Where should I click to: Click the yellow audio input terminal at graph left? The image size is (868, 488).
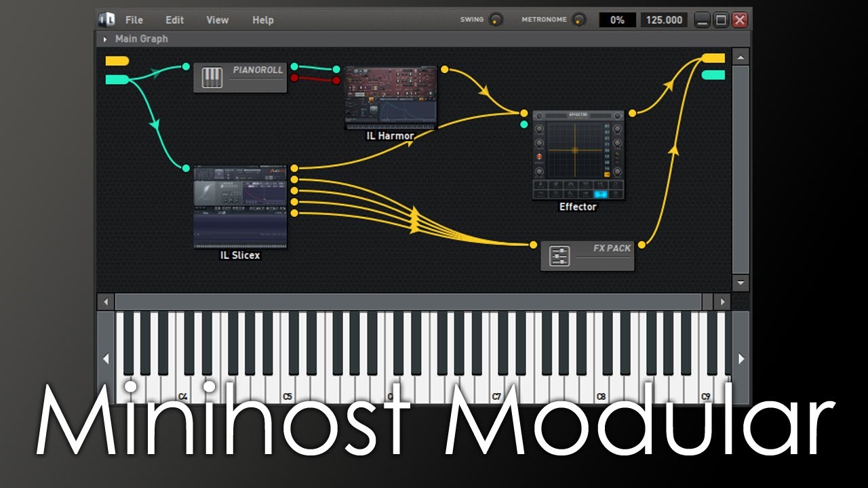pos(117,61)
